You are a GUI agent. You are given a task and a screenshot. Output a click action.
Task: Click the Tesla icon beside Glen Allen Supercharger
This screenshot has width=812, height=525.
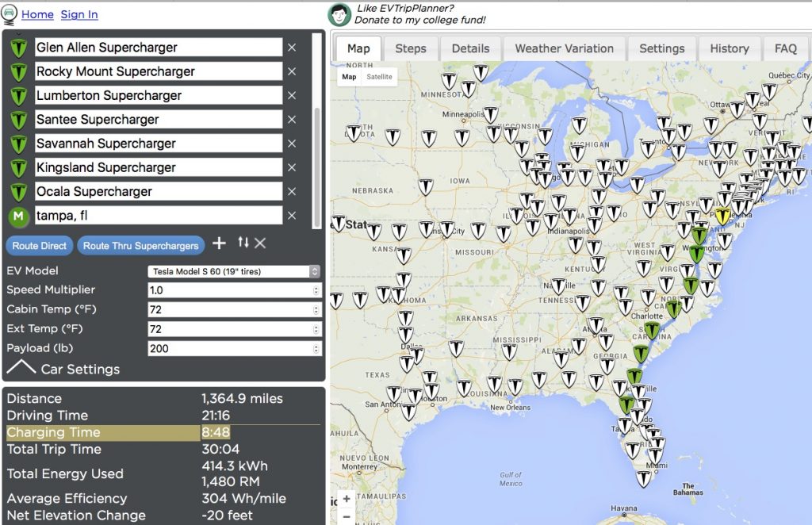(19, 48)
